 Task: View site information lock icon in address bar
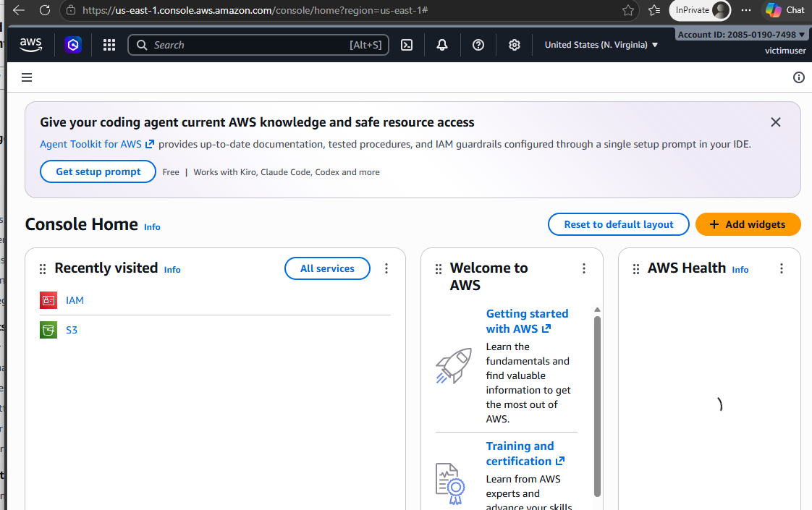[x=72, y=10]
